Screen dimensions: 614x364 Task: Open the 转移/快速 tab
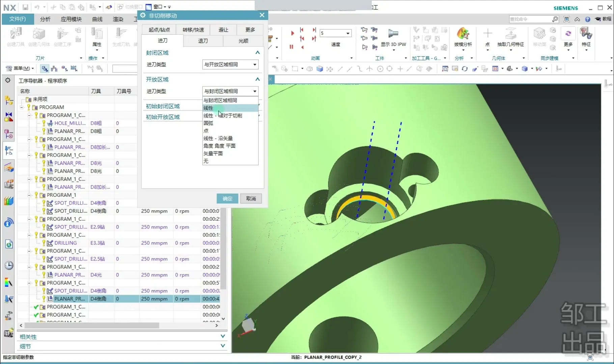pos(193,30)
